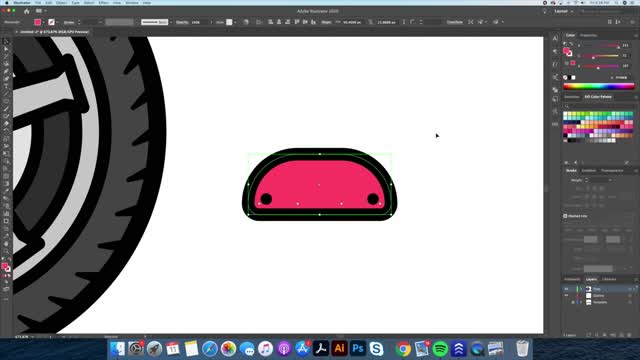640x360 pixels.
Task: Click the red channel slider in Color panel
Action: click(600, 45)
